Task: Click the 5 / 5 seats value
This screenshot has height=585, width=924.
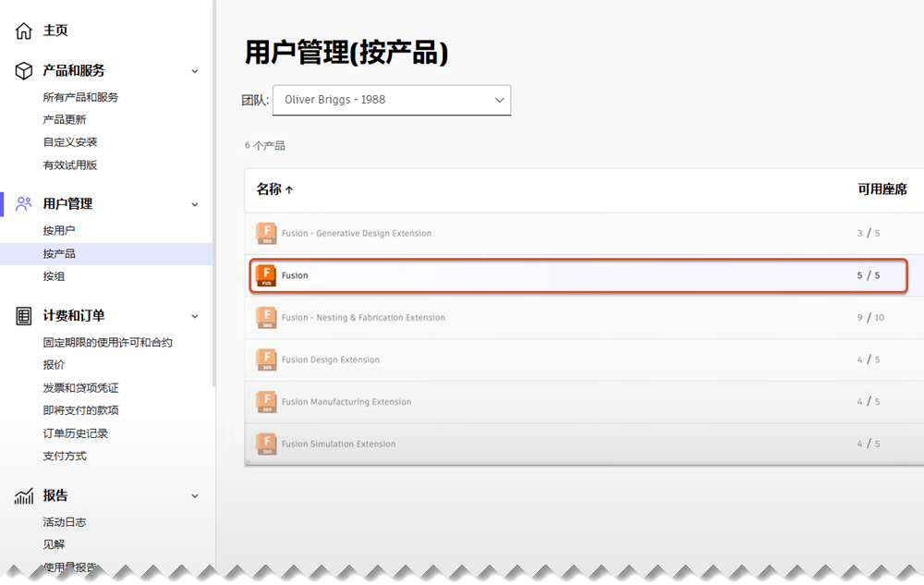Action: [868, 275]
